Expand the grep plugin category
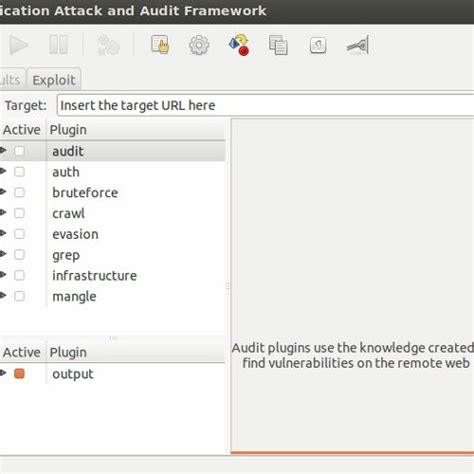The width and height of the screenshot is (474, 474). (x=3, y=254)
